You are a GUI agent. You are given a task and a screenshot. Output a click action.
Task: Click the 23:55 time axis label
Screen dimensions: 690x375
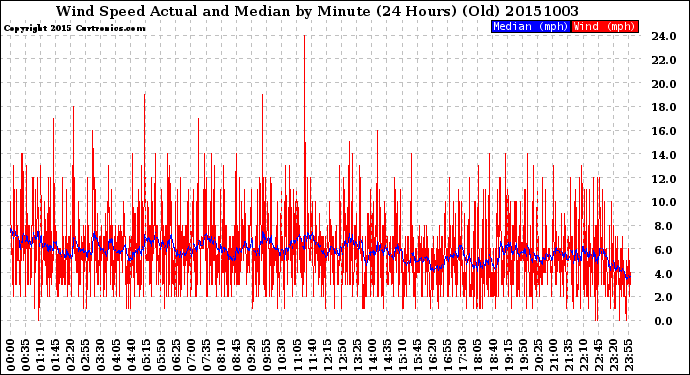point(628,355)
